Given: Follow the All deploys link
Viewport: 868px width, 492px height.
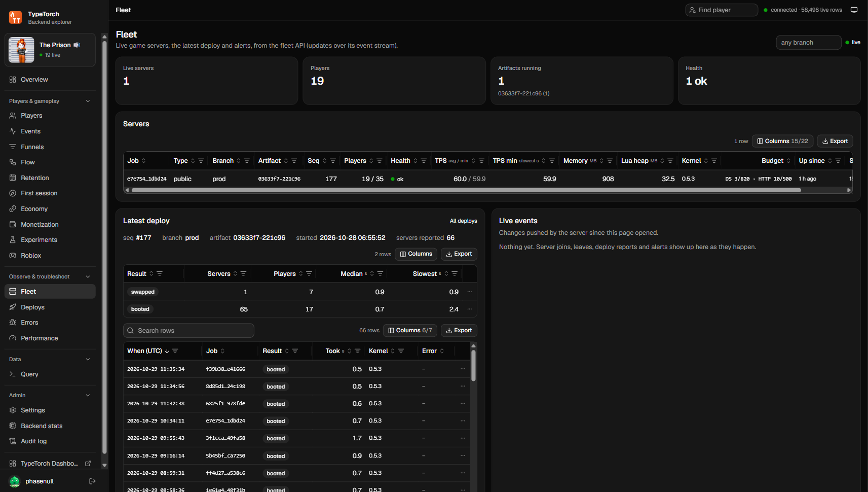Looking at the screenshot, I should (x=464, y=221).
